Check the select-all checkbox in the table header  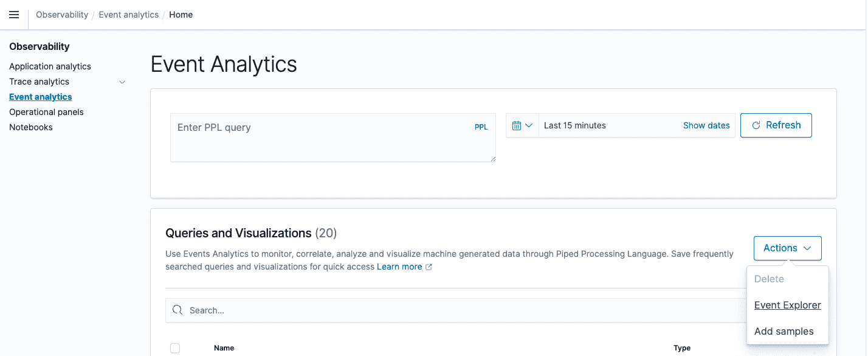175,347
